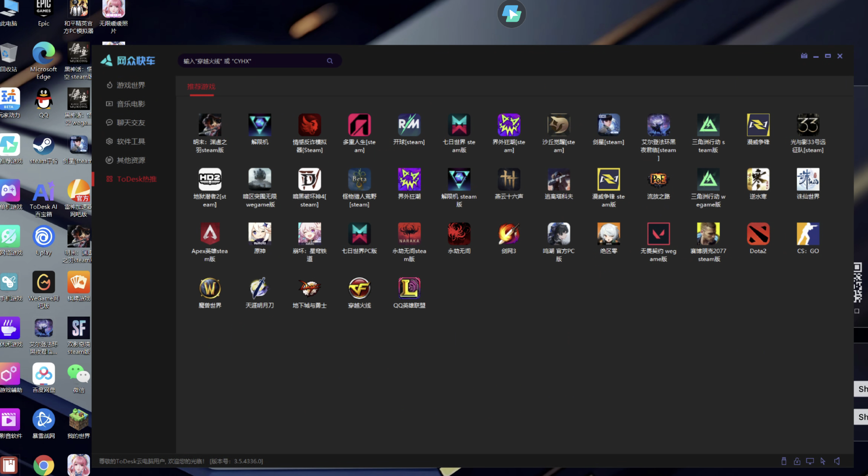Launch 地狱潜者2[steam] game icon
Viewport: 868px width, 476px height.
(x=210, y=180)
